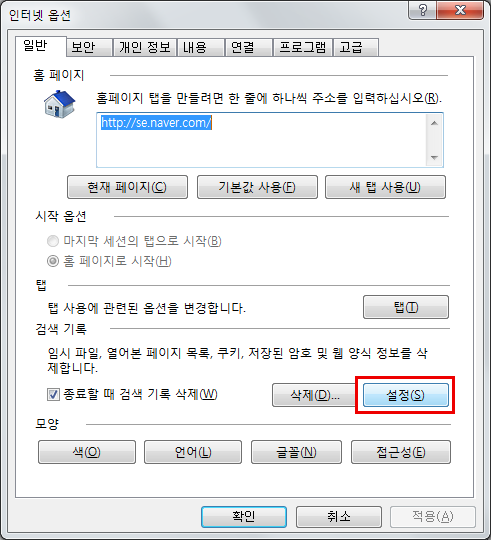Open the 개인 정보 tab
Screen dimensions: 491x540
(x=145, y=47)
